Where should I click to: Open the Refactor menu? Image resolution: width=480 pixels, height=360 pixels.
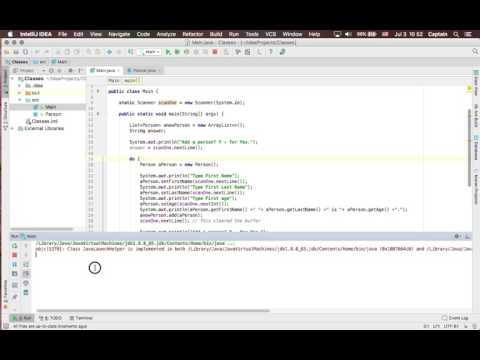click(193, 34)
